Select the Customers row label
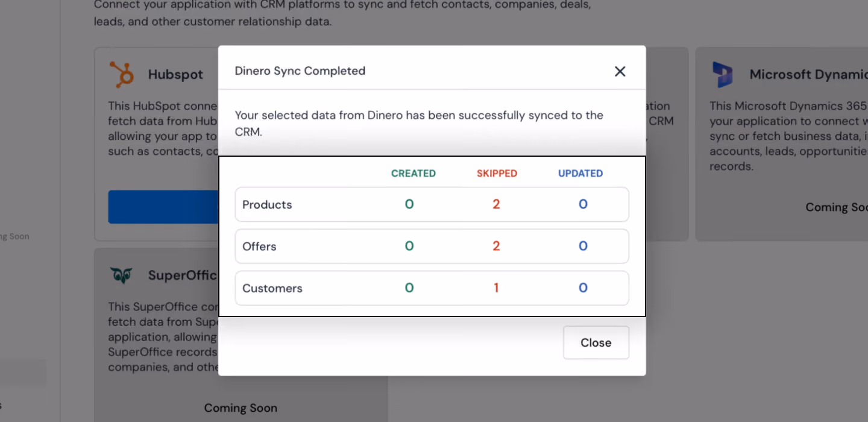868x422 pixels. 272,288
